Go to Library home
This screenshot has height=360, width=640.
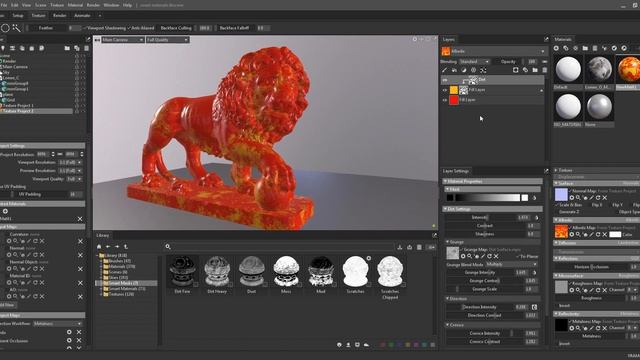(99, 247)
